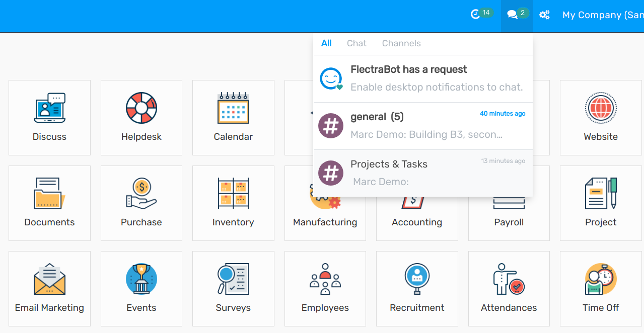This screenshot has height=333, width=644.
Task: Expand the messages dropdown with 2 notifications
Action: pyautogui.click(x=516, y=14)
